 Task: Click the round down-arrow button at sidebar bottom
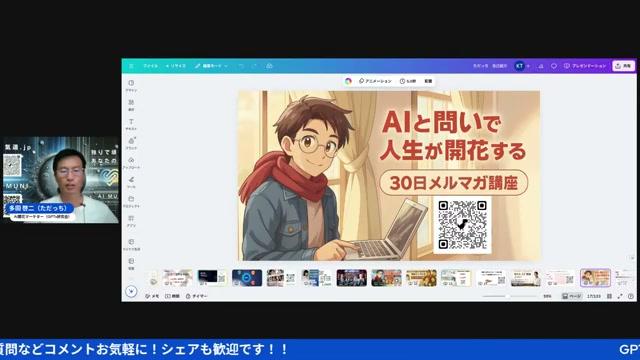131,291
